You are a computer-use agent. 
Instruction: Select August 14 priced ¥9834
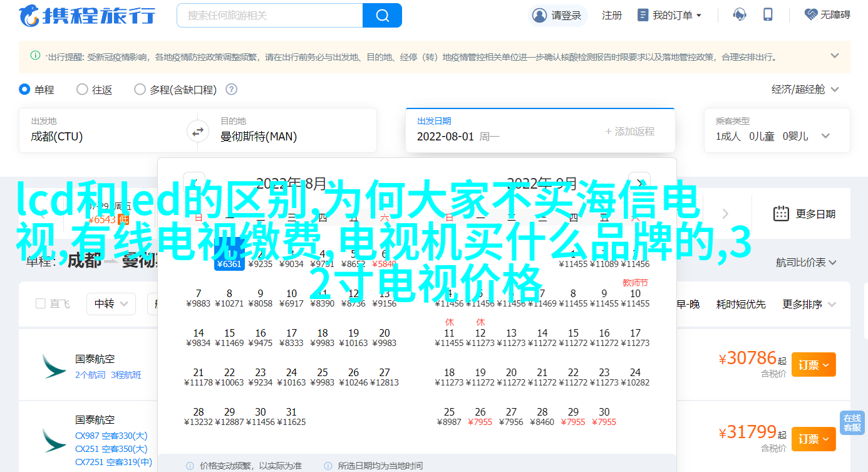199,337
